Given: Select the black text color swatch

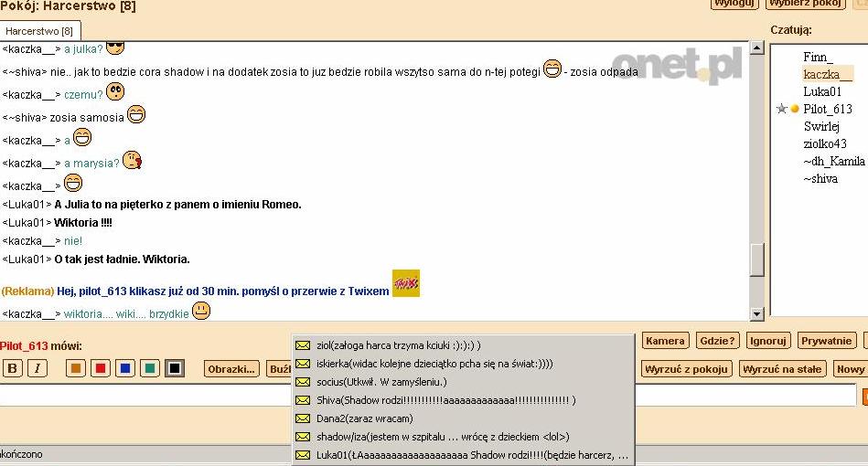Looking at the screenshot, I should coord(175,368).
